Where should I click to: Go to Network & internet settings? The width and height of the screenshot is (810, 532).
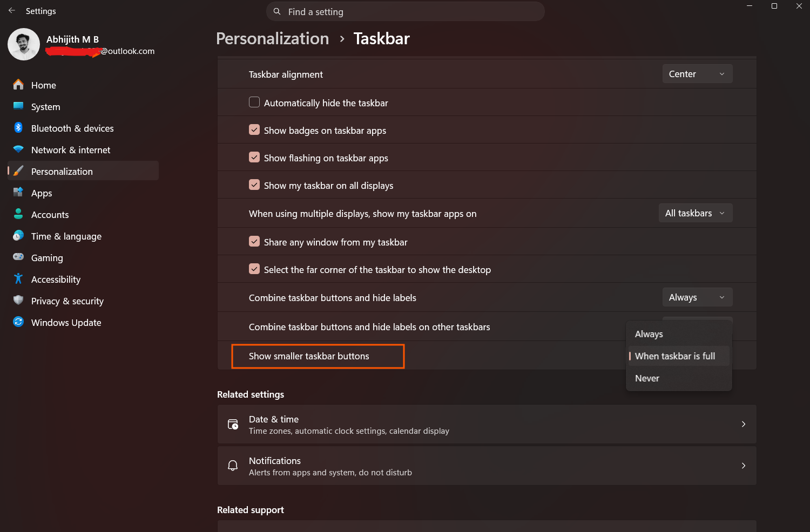[71, 149]
